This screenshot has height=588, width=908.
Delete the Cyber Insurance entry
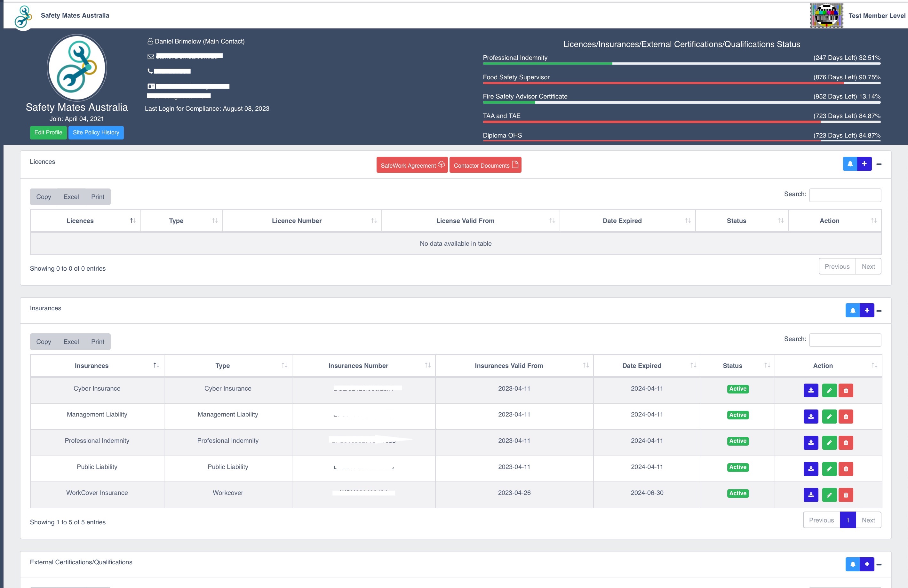(x=846, y=390)
